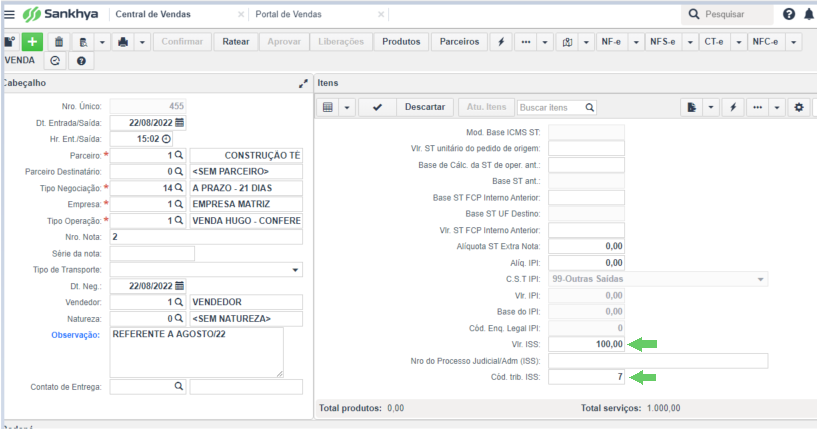Expand the grid view dropdown in Itens
The height and width of the screenshot is (429, 817).
click(x=346, y=107)
